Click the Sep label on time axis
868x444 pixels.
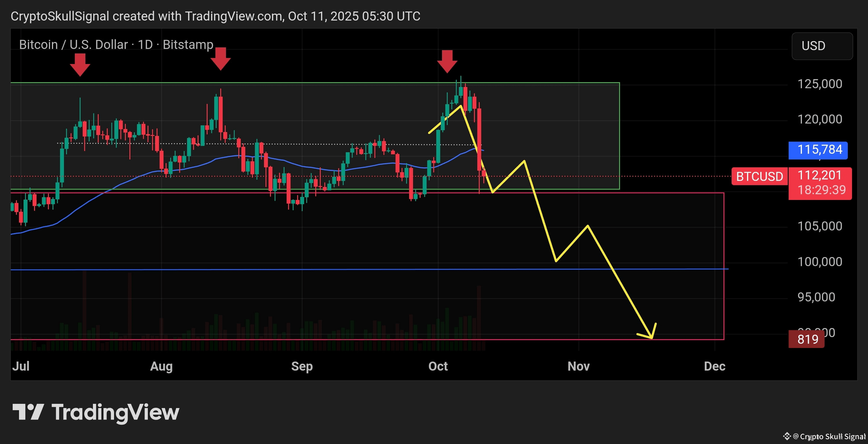(x=302, y=366)
